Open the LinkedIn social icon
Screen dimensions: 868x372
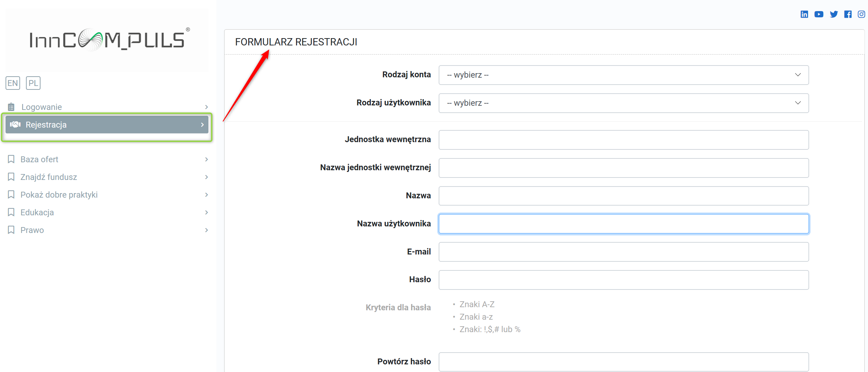pyautogui.click(x=804, y=14)
